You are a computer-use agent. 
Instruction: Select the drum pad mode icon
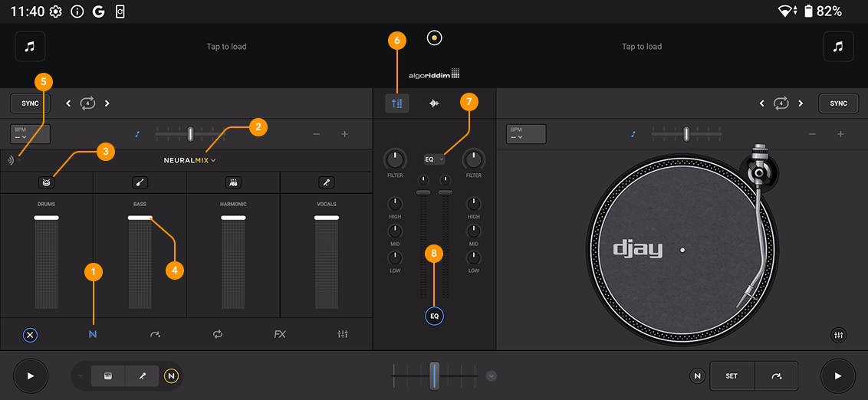point(109,376)
